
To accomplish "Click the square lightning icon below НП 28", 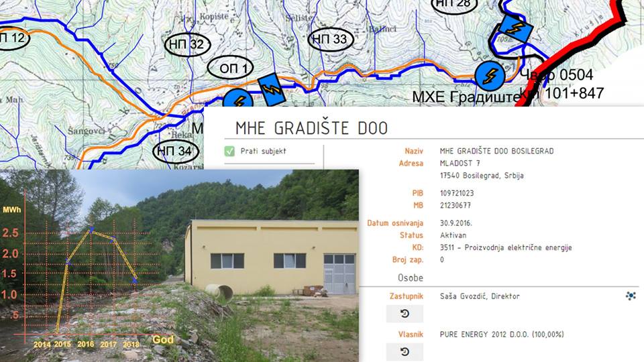I will [x=515, y=28].
